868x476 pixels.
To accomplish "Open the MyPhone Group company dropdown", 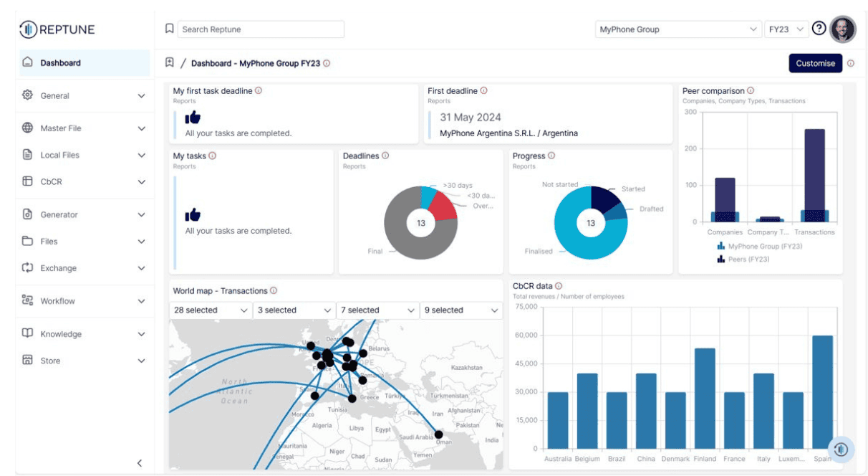I will tap(677, 29).
